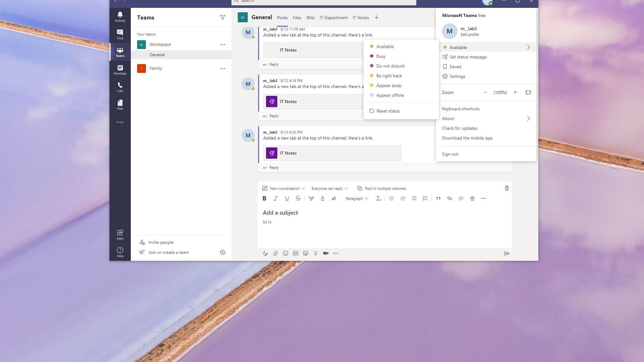Click the send message arrow icon
This screenshot has width=644, height=362.
coord(507,253)
